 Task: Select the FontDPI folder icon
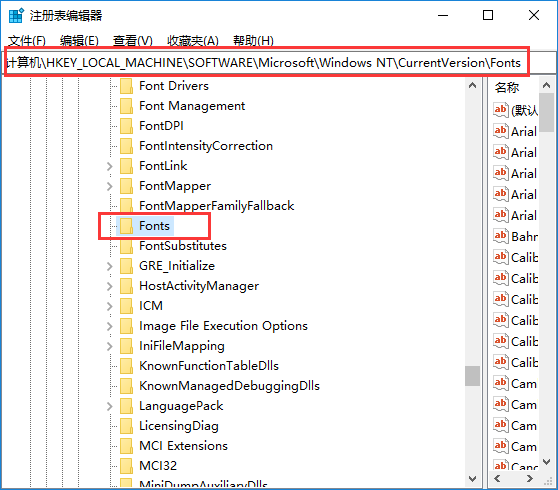tap(126, 126)
